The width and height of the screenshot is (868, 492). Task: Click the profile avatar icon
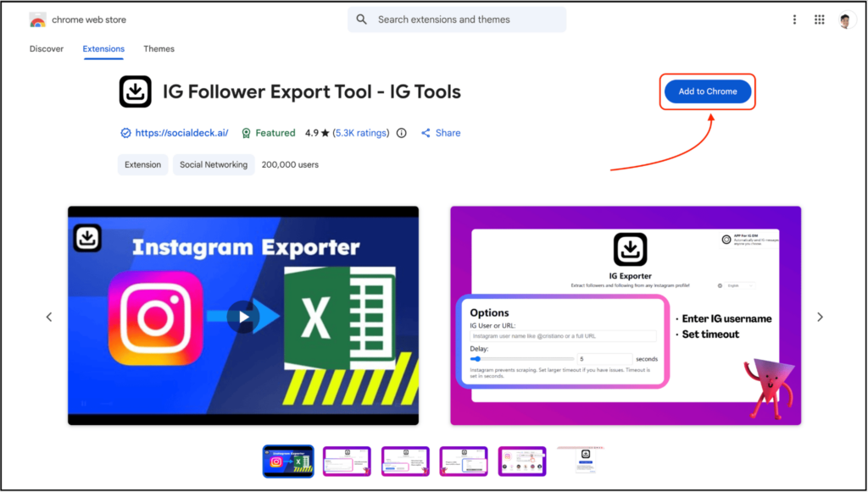tap(846, 19)
